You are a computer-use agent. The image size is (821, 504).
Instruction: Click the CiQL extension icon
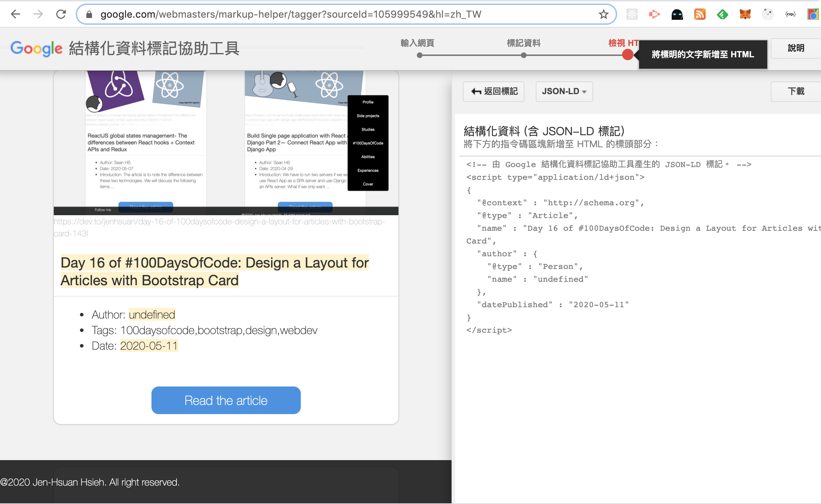point(790,14)
